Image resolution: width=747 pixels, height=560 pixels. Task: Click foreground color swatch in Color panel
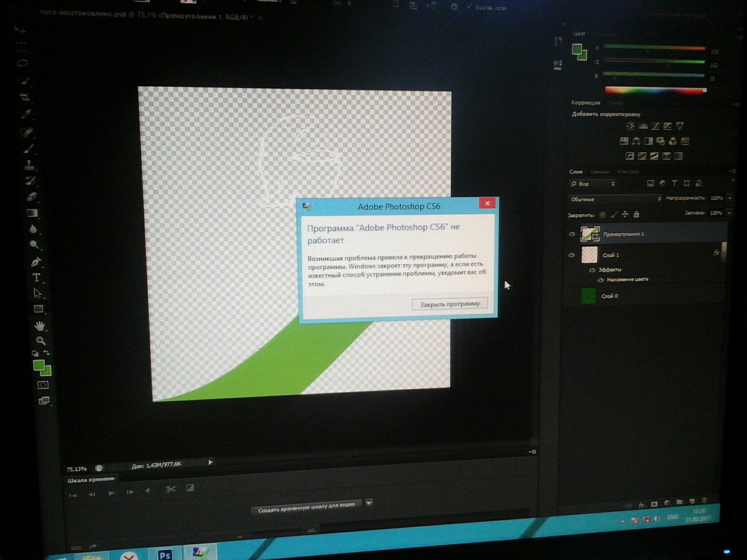(577, 49)
